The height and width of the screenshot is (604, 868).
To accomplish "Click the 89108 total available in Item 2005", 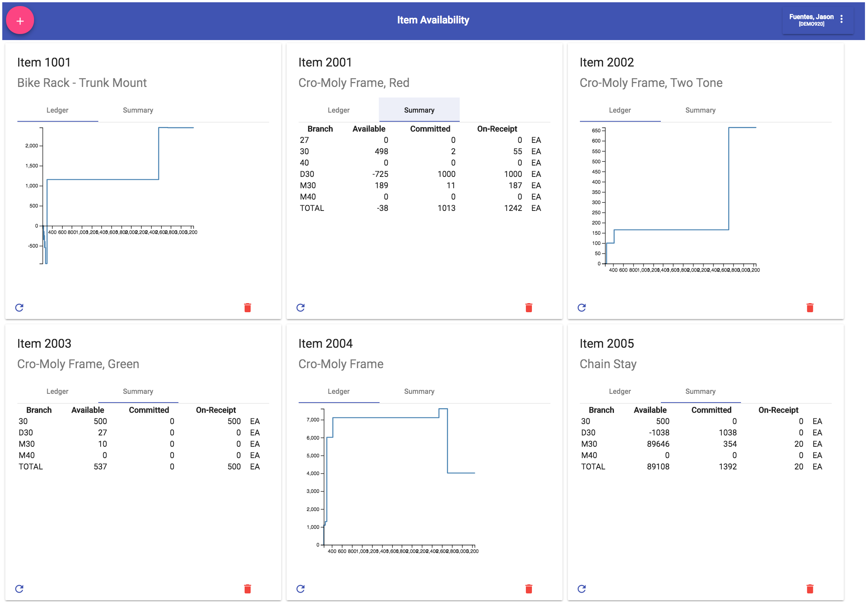I will pos(658,467).
